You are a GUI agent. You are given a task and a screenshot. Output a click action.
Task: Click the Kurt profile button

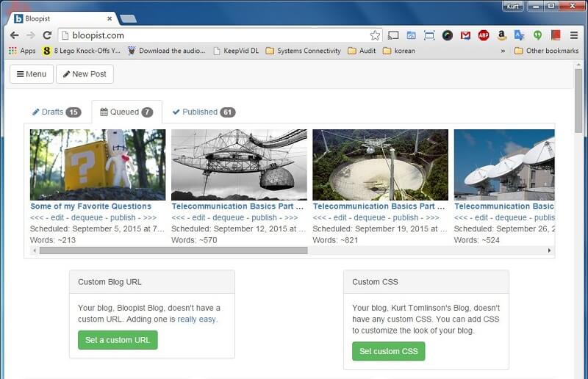[512, 6]
